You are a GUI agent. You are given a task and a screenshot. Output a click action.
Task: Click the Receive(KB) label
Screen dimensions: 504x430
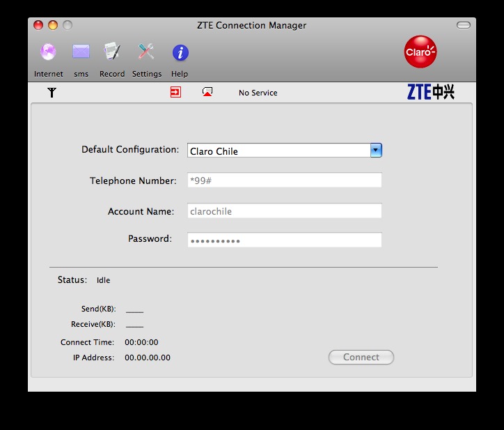pos(93,324)
